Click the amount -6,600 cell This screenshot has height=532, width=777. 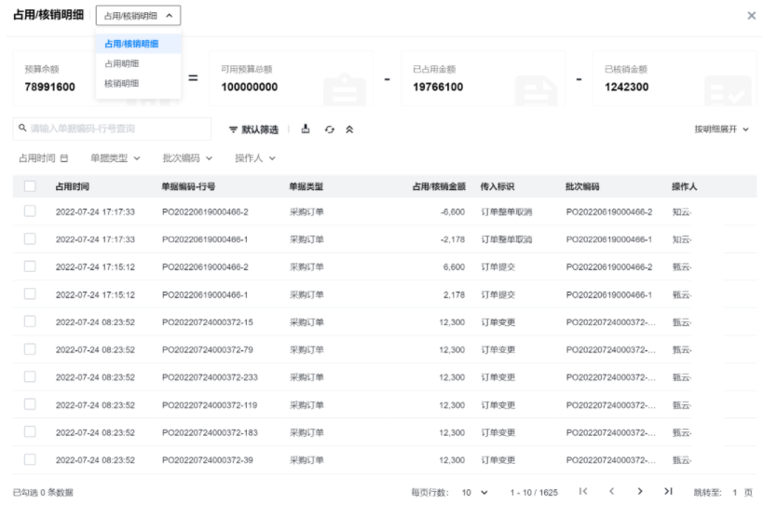pyautogui.click(x=453, y=212)
